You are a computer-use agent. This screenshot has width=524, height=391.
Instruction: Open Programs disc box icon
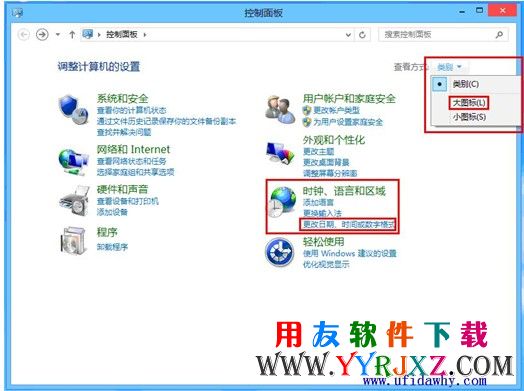point(73,240)
